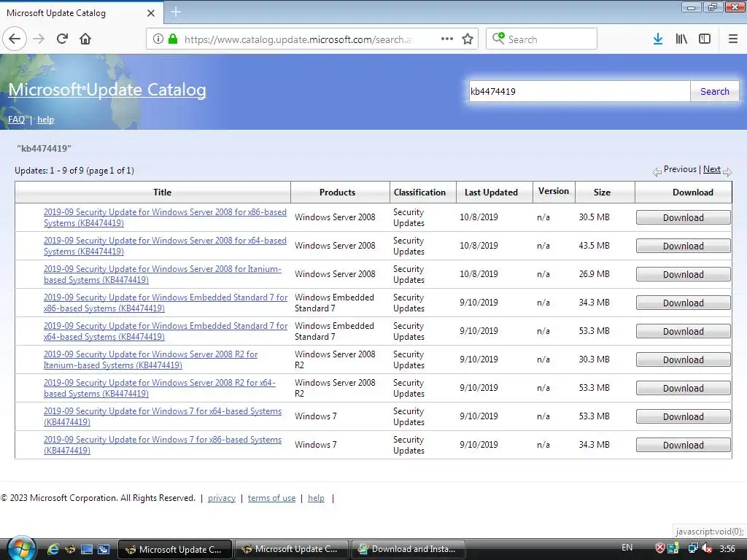Screen dimensions: 747x560
Task: Click the browser forward arrow
Action: tap(39, 39)
